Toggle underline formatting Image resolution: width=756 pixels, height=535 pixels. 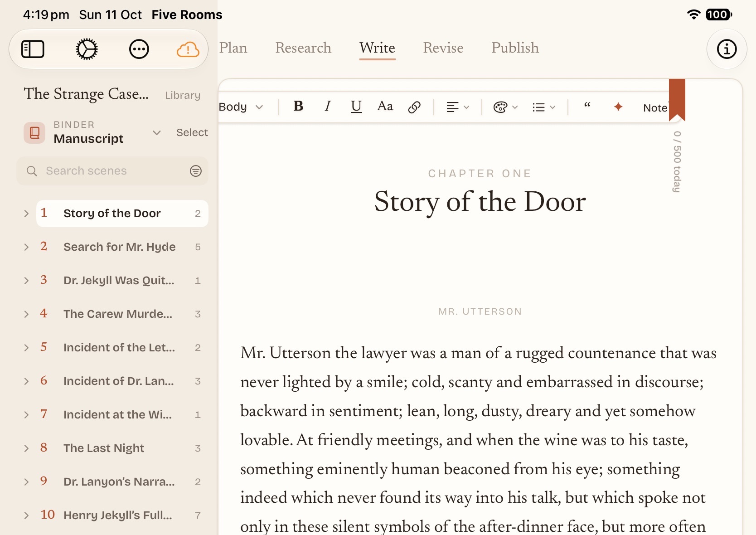(356, 107)
